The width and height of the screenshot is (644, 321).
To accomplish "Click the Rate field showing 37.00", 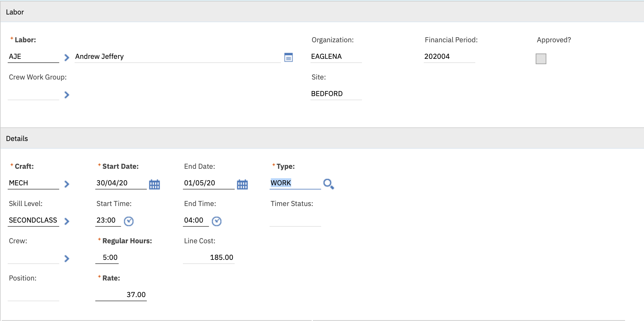I will [x=121, y=295].
